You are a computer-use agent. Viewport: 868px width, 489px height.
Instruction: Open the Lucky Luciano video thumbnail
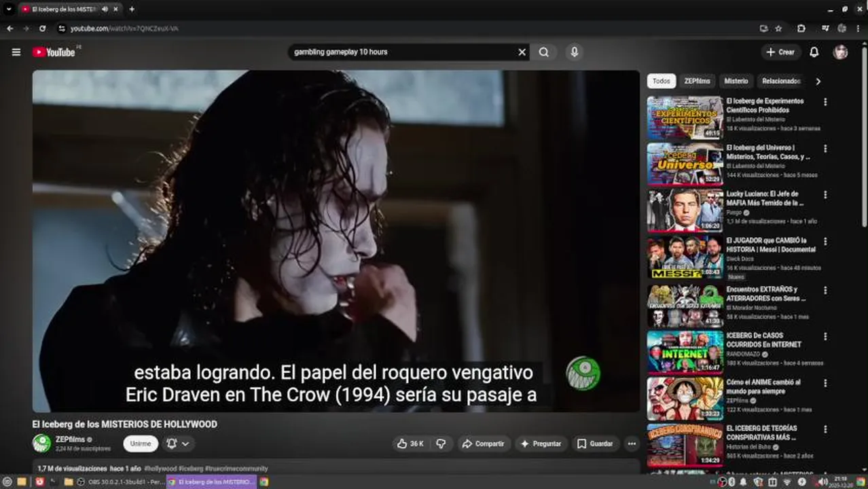[x=685, y=211]
